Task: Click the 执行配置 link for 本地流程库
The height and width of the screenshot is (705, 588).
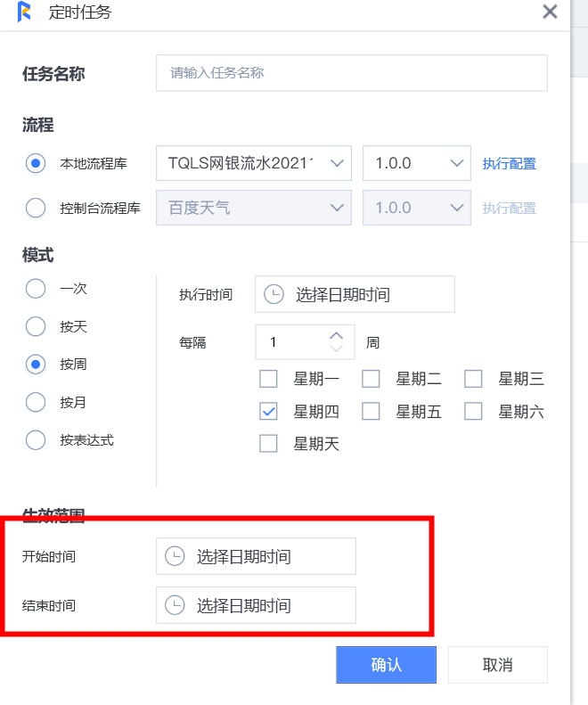Action: pos(509,164)
